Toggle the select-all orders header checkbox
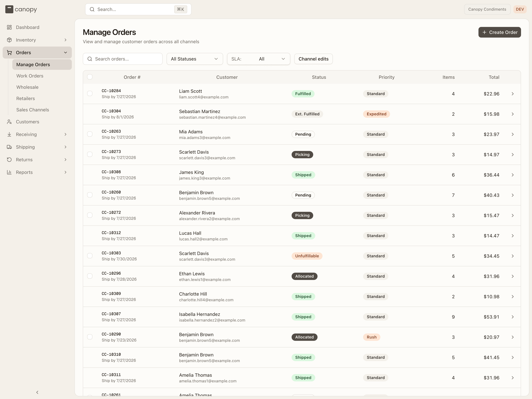Screen dimensions: 532x399 tap(90, 77)
